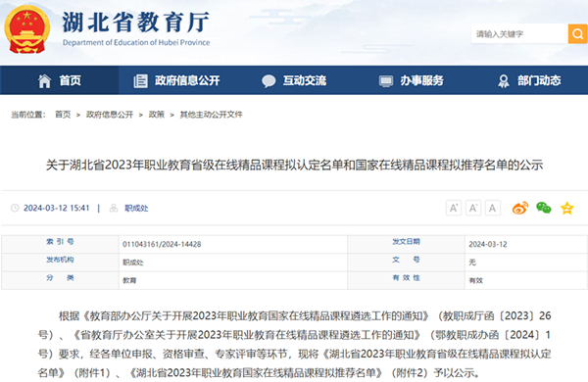Image resolution: width=588 pixels, height=382 pixels.
Task: Click the 发文日期 value 2024-03-12
Action: 488,245
